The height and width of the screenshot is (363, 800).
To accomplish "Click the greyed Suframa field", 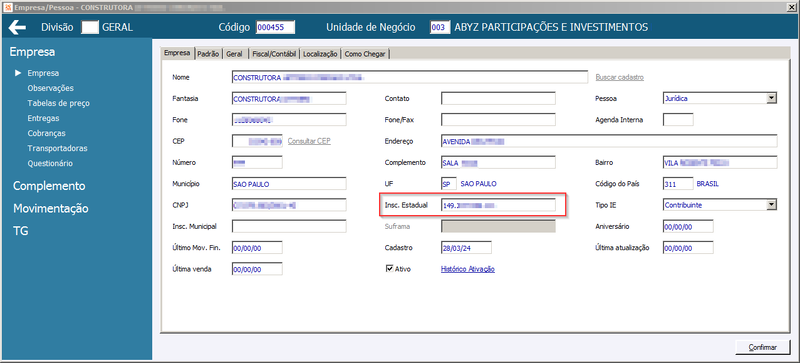I will [498, 226].
